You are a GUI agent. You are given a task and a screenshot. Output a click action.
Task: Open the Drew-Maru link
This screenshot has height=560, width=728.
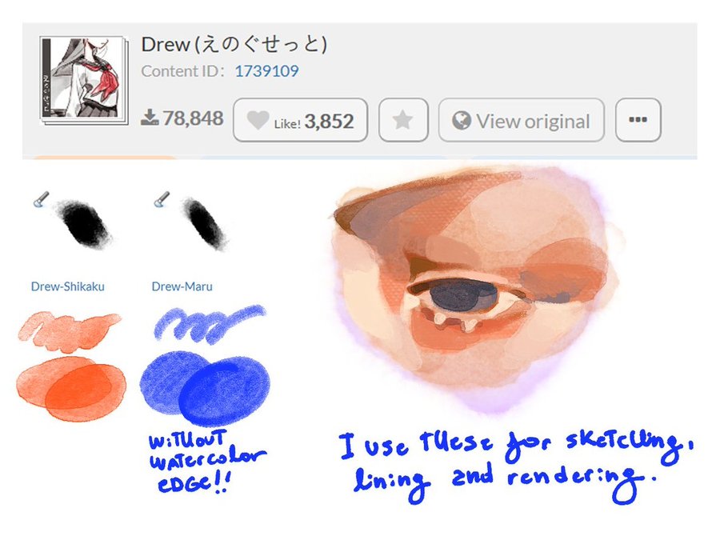pos(182,286)
